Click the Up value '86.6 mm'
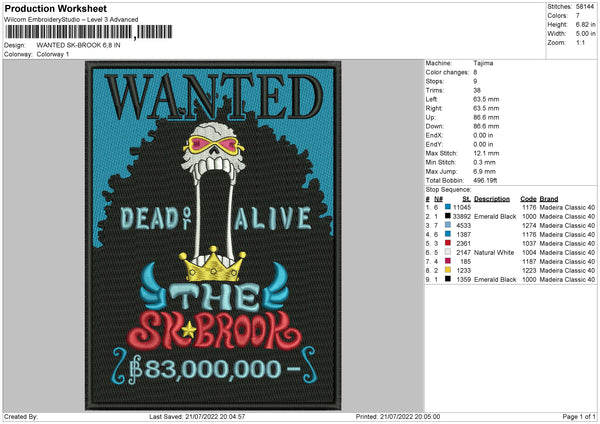The image size is (600, 424). (486, 117)
